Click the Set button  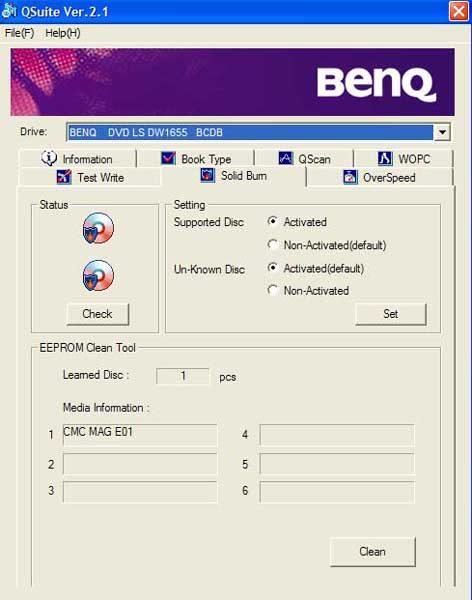coord(390,314)
